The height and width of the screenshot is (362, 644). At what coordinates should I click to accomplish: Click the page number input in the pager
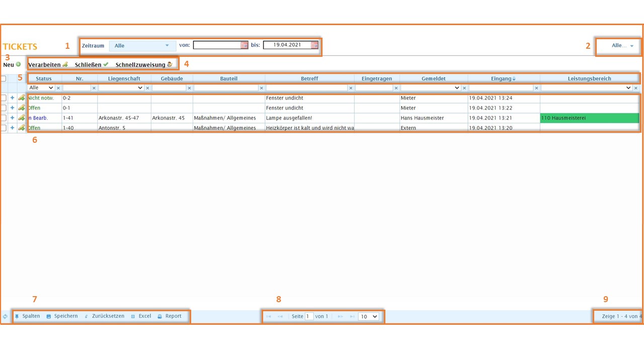coord(309,317)
